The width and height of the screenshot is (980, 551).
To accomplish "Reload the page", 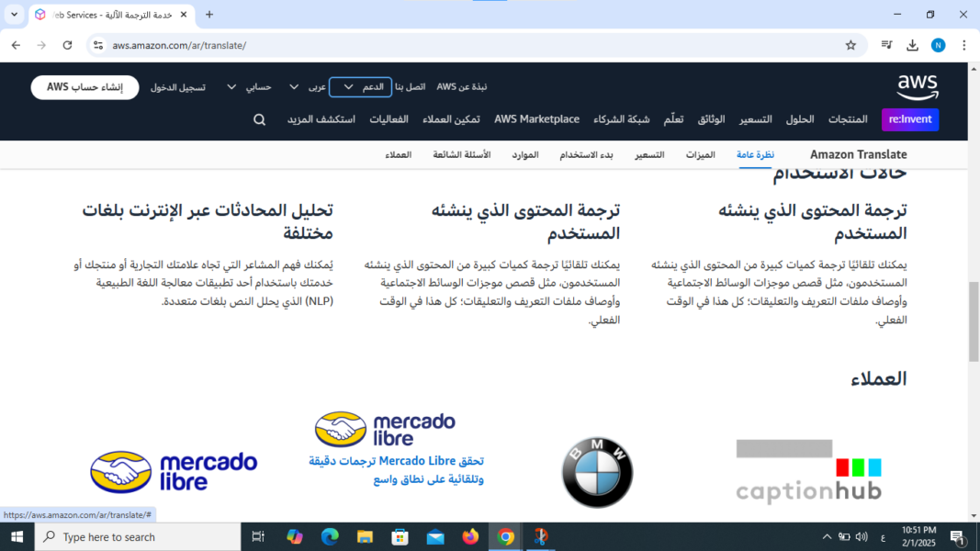I will coord(67,45).
